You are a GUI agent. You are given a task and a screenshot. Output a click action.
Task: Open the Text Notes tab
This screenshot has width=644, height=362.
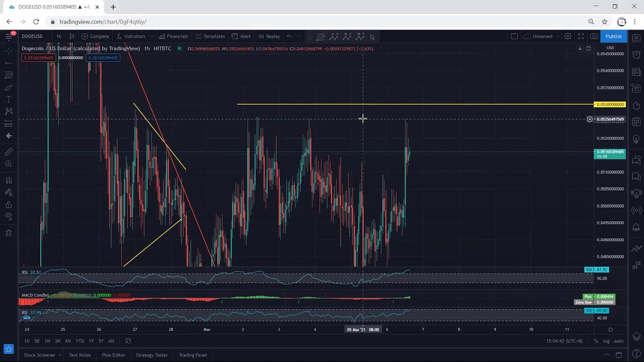pos(80,355)
